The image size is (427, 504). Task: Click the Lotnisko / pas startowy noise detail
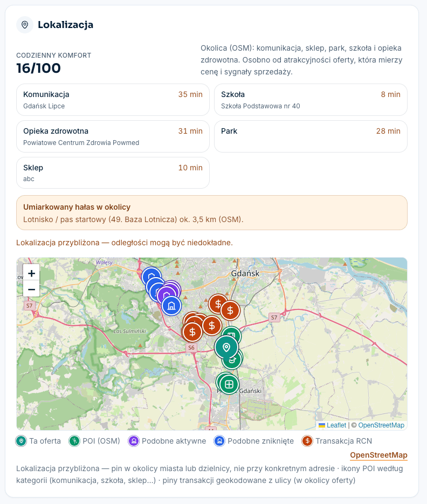pyautogui.click(x=133, y=219)
